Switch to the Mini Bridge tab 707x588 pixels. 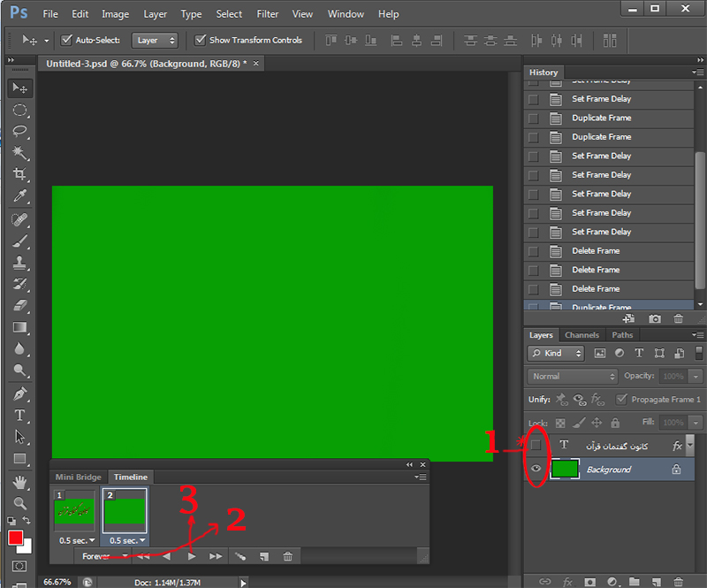pos(78,477)
